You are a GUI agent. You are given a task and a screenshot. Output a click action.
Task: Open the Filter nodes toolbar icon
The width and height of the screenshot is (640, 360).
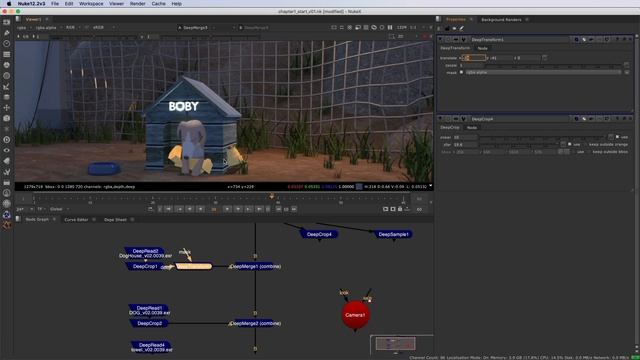(x=7, y=76)
